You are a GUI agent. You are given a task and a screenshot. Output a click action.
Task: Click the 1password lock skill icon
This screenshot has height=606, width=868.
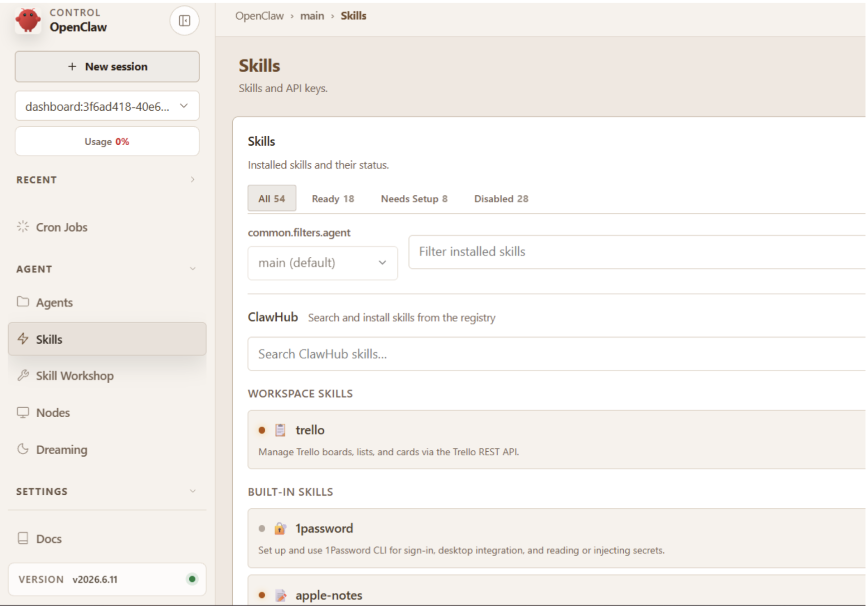point(280,528)
